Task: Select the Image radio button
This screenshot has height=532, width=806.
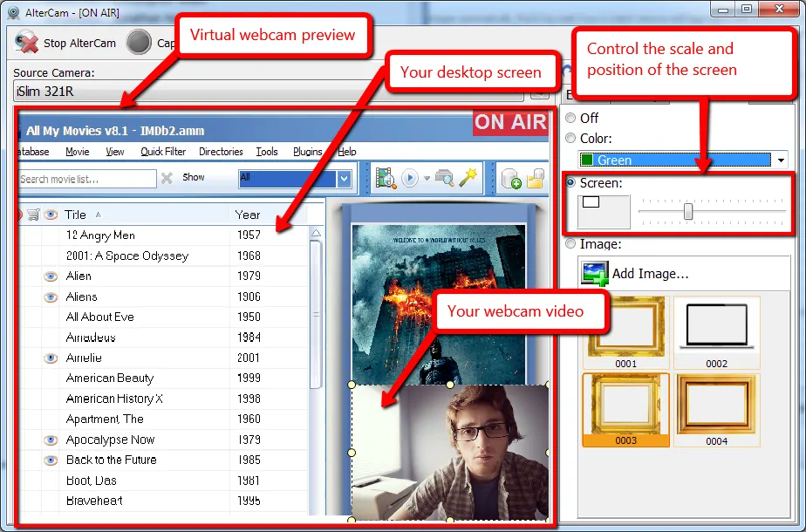Action: (x=570, y=243)
